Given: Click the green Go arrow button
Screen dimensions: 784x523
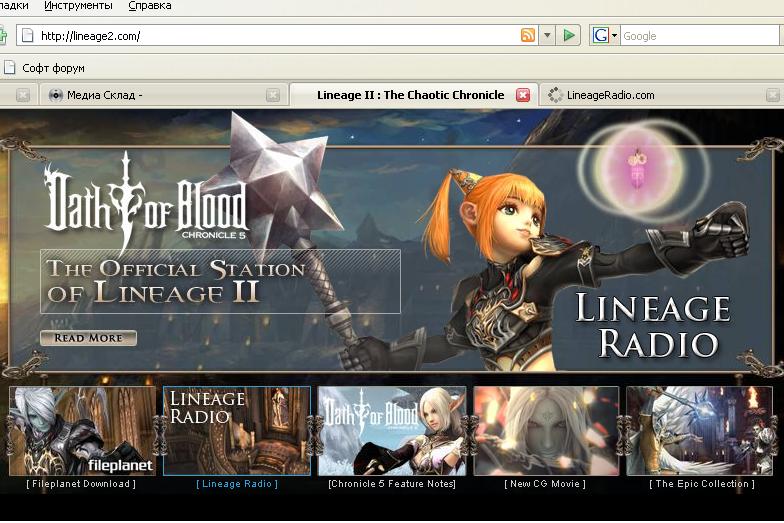Looking at the screenshot, I should click(x=568, y=36).
